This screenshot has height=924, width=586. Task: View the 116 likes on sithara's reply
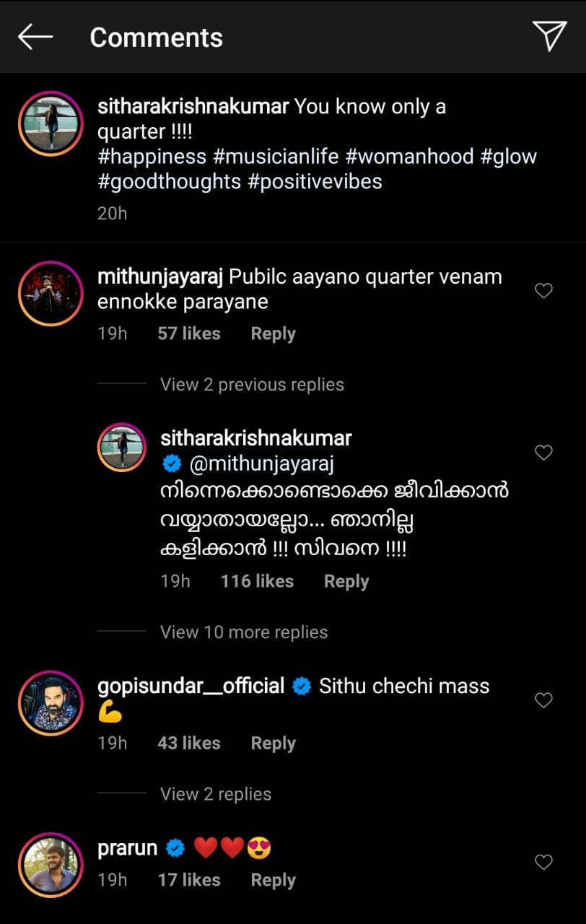click(x=257, y=581)
